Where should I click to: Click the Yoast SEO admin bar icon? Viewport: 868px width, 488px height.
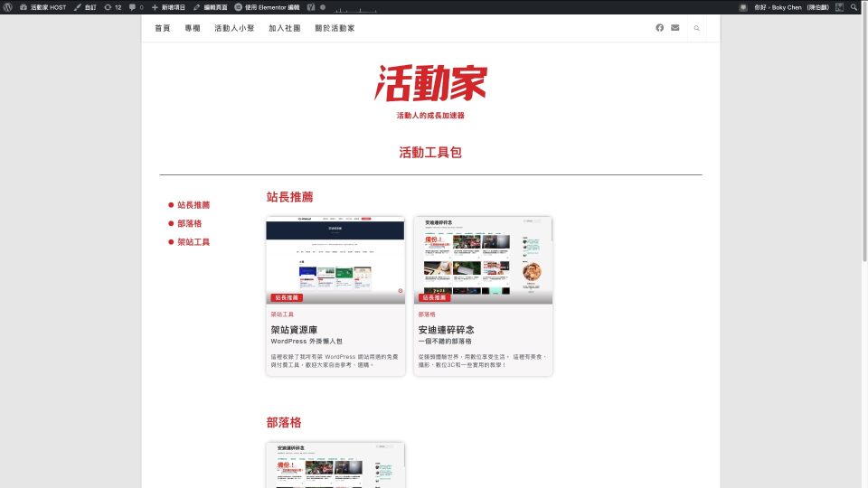(x=311, y=6)
